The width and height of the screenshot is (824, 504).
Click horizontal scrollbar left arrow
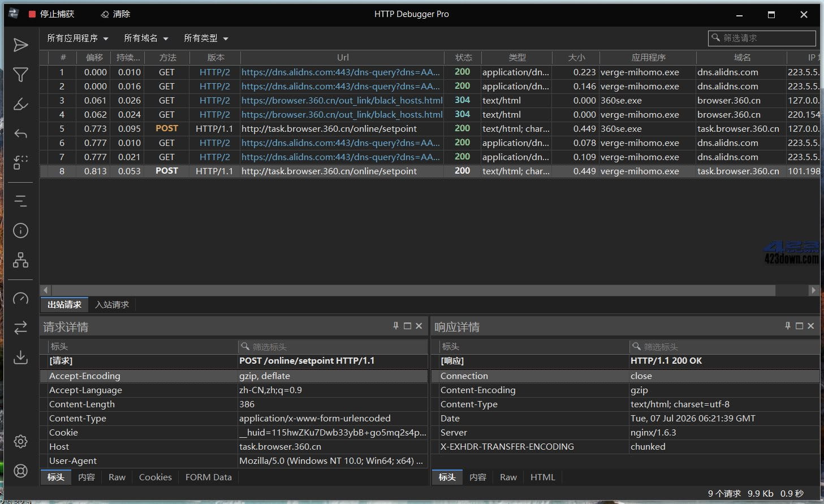point(46,290)
